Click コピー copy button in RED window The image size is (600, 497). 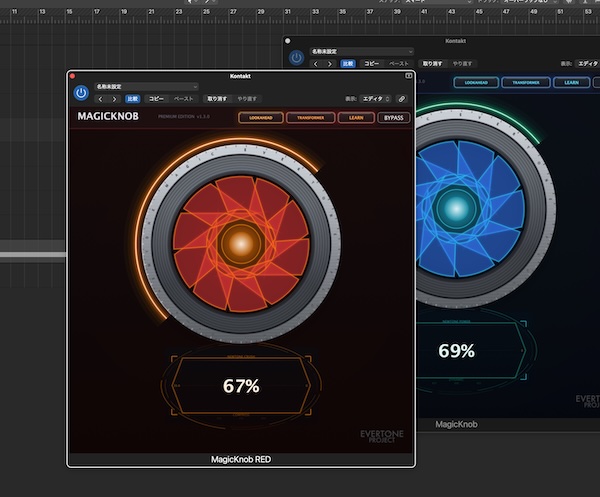156,99
